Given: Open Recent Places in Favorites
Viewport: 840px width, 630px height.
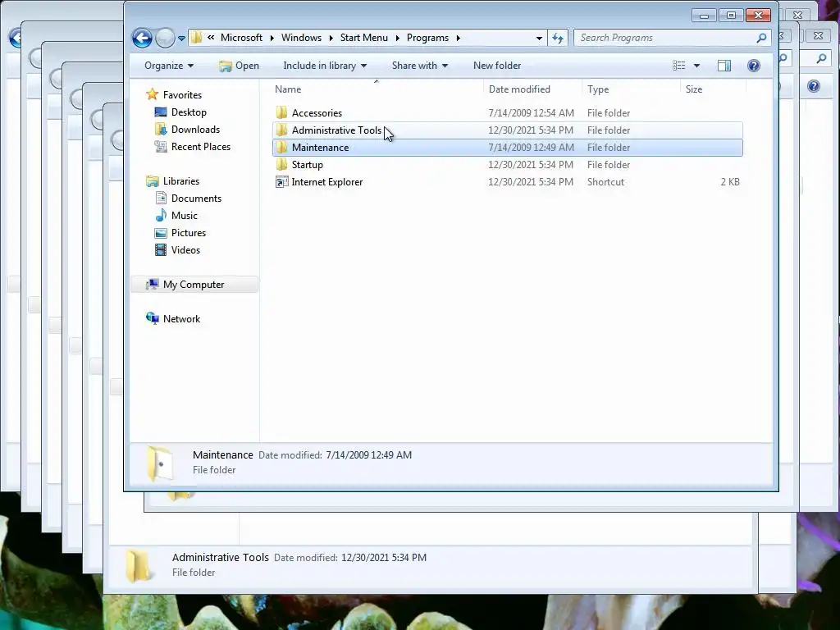Looking at the screenshot, I should pos(201,146).
